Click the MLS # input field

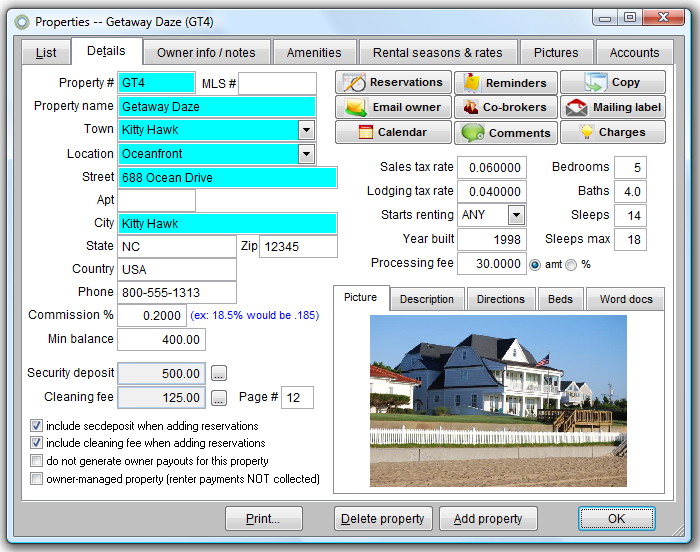click(277, 84)
